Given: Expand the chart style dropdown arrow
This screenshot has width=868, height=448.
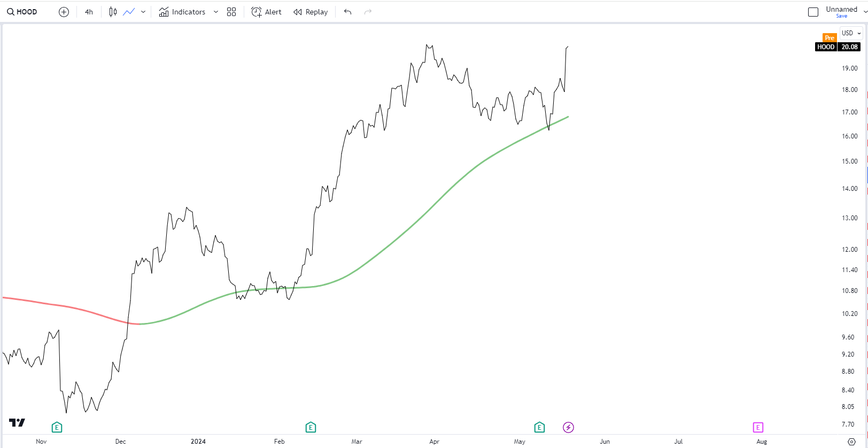Looking at the screenshot, I should (143, 12).
